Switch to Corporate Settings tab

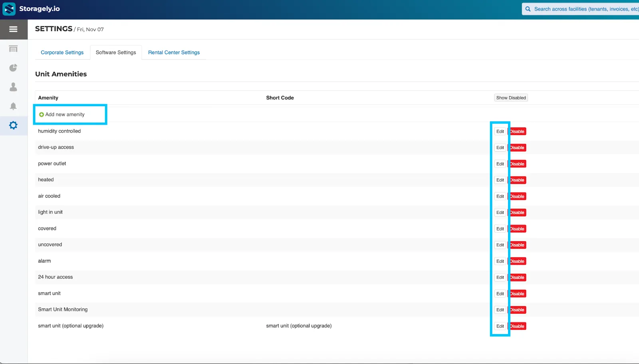pyautogui.click(x=62, y=52)
